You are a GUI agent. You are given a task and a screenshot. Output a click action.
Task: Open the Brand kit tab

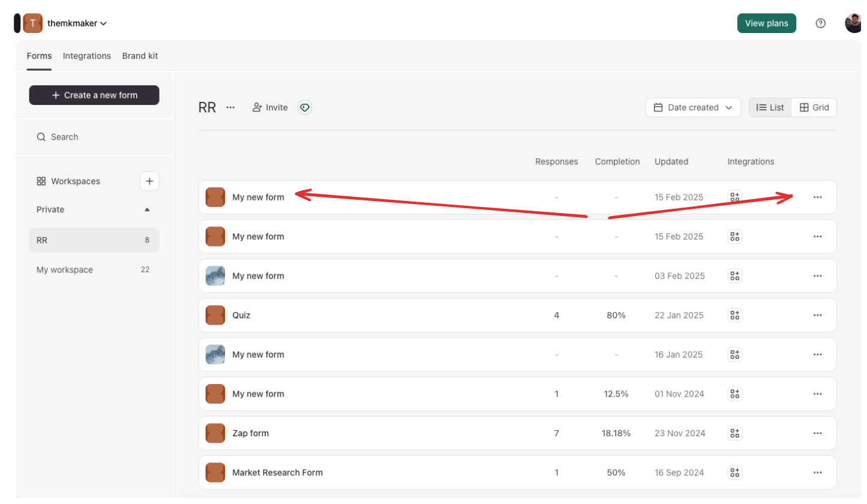click(140, 56)
